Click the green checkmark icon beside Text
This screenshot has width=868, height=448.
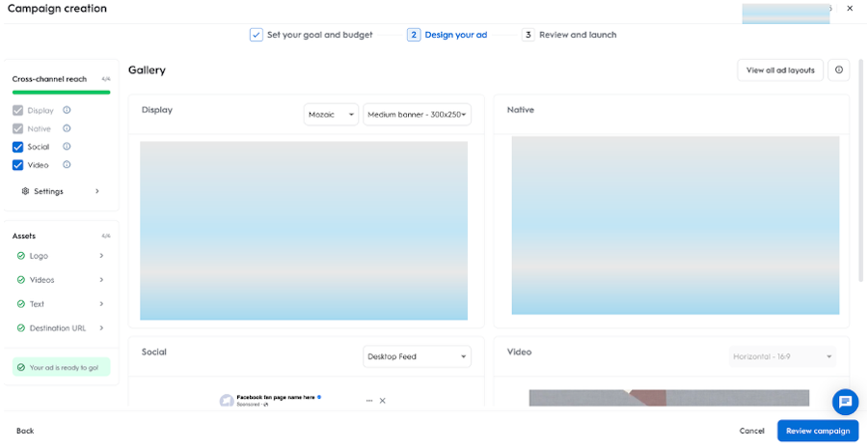pyautogui.click(x=21, y=304)
